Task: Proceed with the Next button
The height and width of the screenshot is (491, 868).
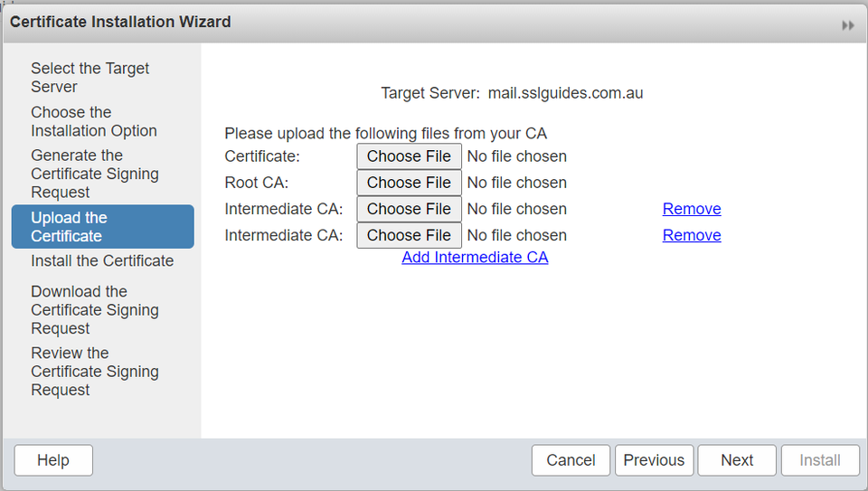Action: (x=737, y=460)
